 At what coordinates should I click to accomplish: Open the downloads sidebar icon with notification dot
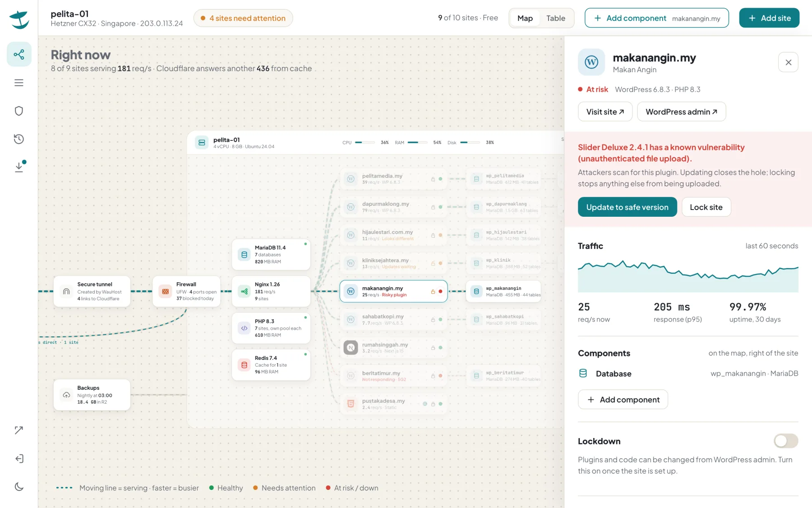click(19, 167)
